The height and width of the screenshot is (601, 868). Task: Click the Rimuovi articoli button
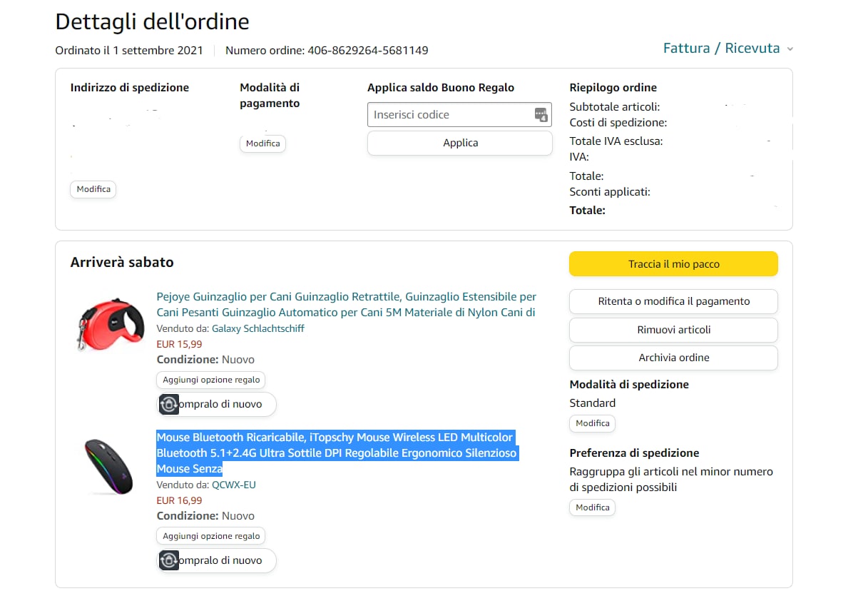tap(673, 330)
